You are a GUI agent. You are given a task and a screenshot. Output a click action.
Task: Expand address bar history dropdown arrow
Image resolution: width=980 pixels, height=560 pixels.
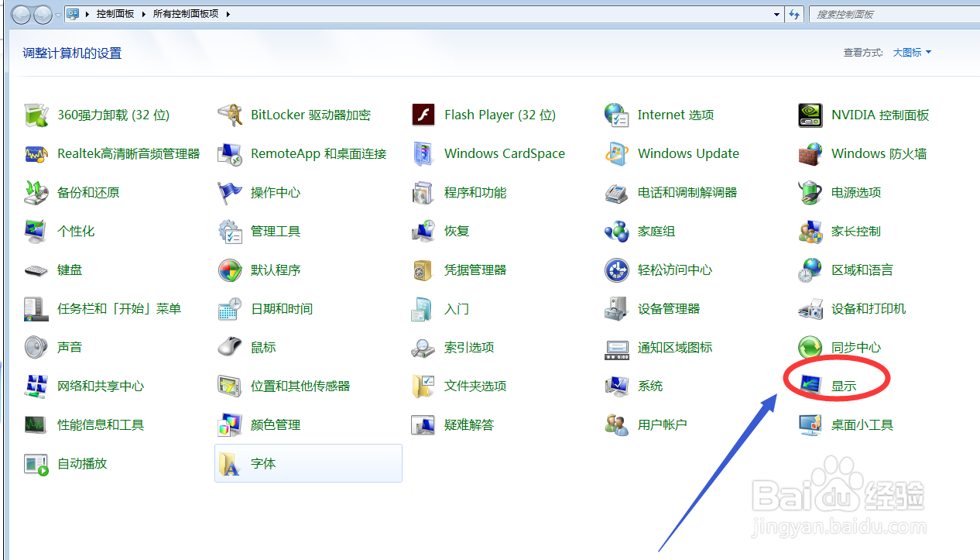click(777, 14)
